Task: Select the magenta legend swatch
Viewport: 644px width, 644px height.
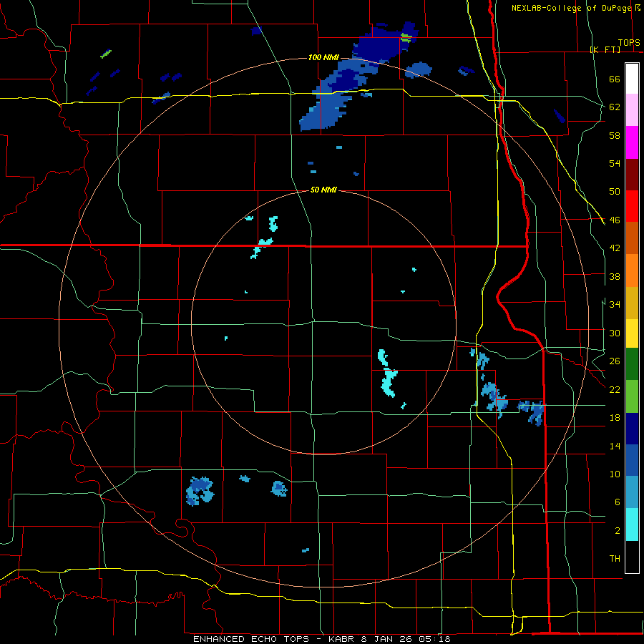Action: coord(632,142)
